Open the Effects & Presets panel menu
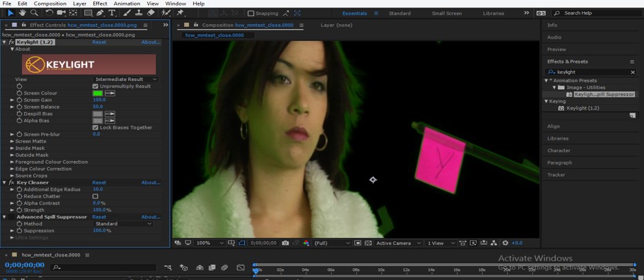 point(632,62)
